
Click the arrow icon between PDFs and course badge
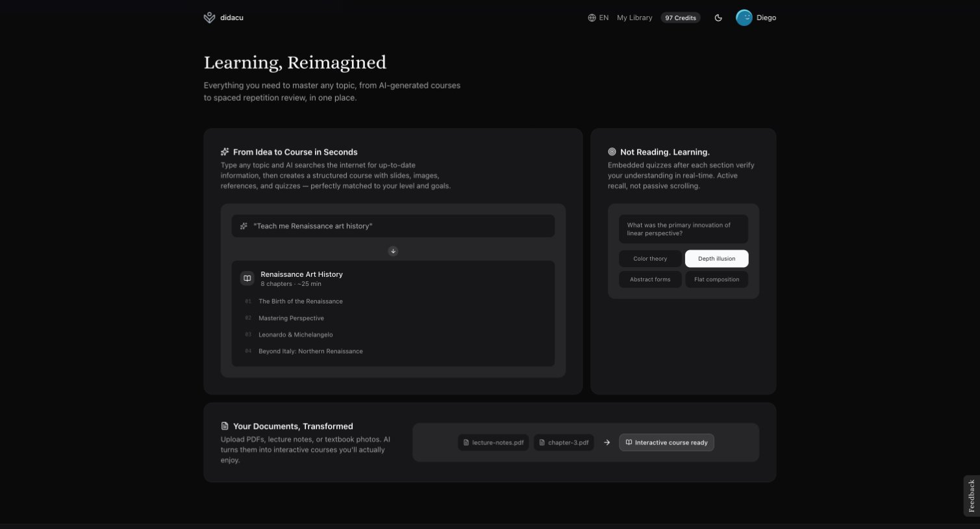pos(607,442)
